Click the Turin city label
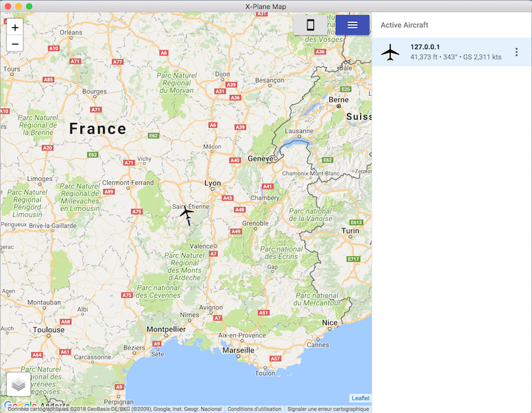The height and width of the screenshot is (413, 532). click(350, 230)
